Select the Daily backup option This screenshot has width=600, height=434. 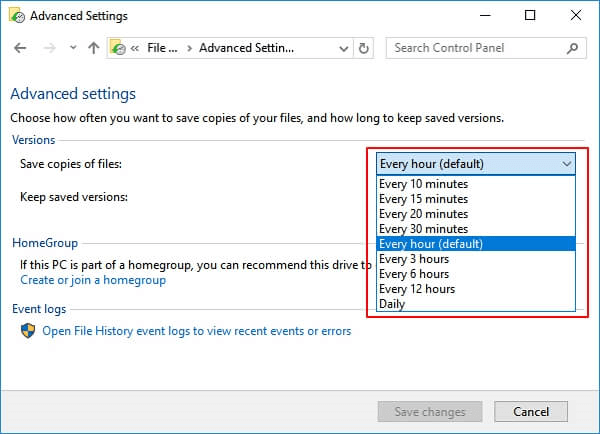392,304
